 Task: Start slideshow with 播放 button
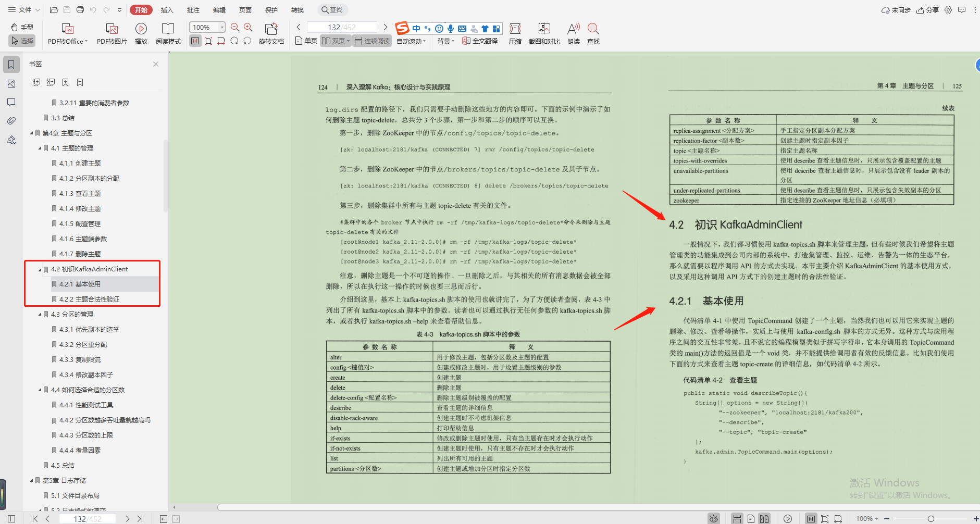141,34
